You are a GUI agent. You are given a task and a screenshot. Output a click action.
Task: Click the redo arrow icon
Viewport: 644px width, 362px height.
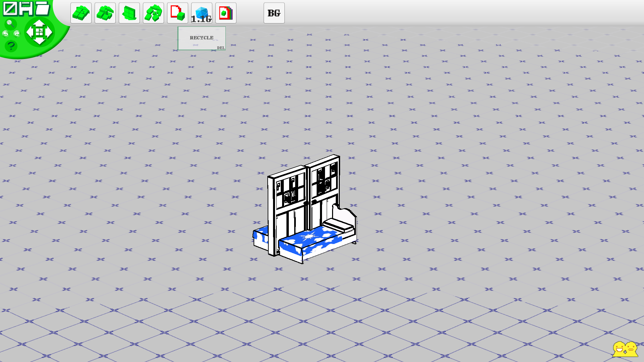coord(17,34)
